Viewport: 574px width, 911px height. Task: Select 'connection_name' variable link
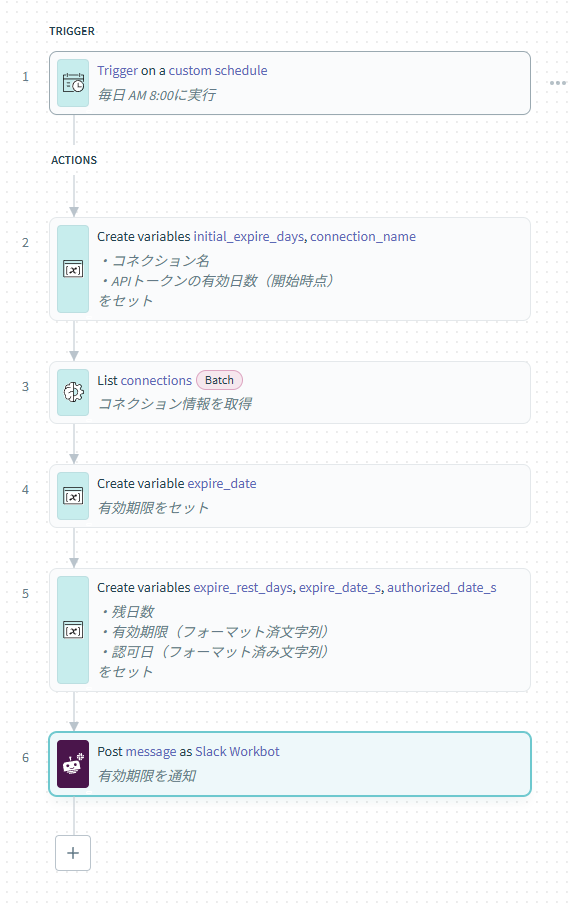click(x=363, y=236)
